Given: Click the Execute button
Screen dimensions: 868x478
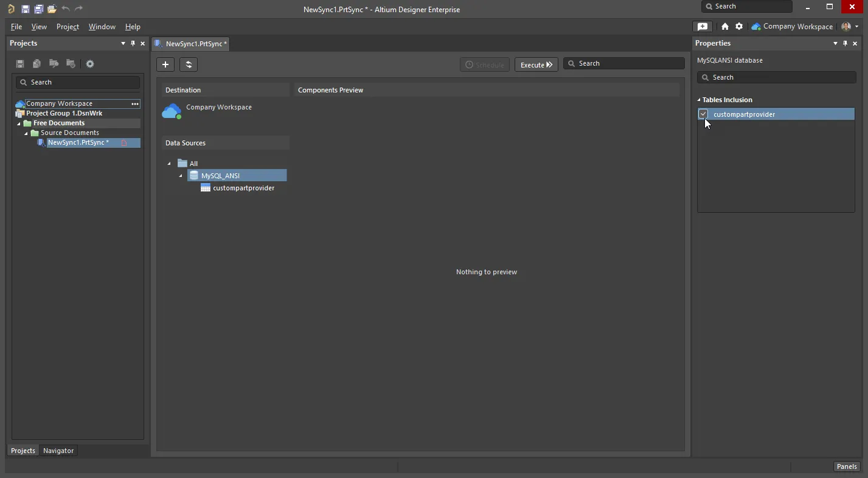Looking at the screenshot, I should (536, 64).
